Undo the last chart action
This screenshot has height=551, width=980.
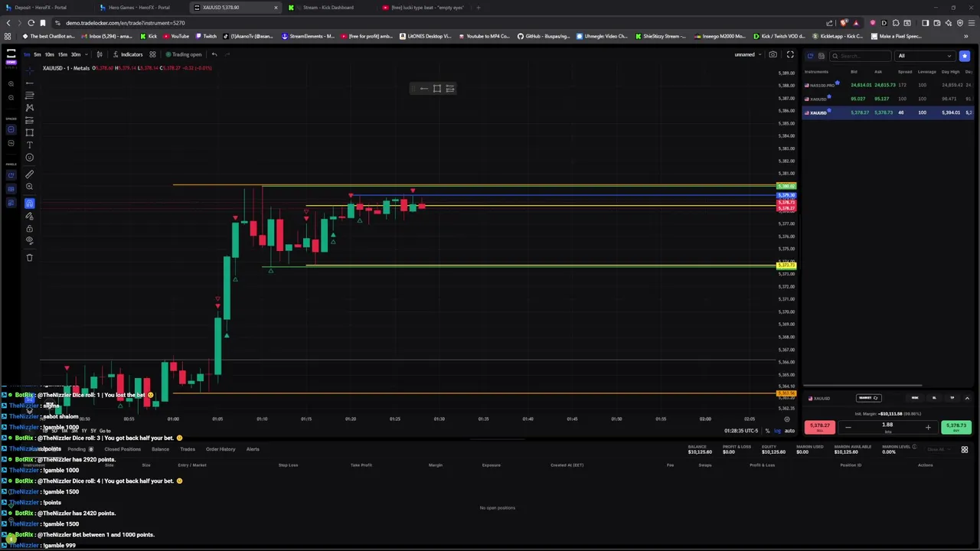pos(214,54)
